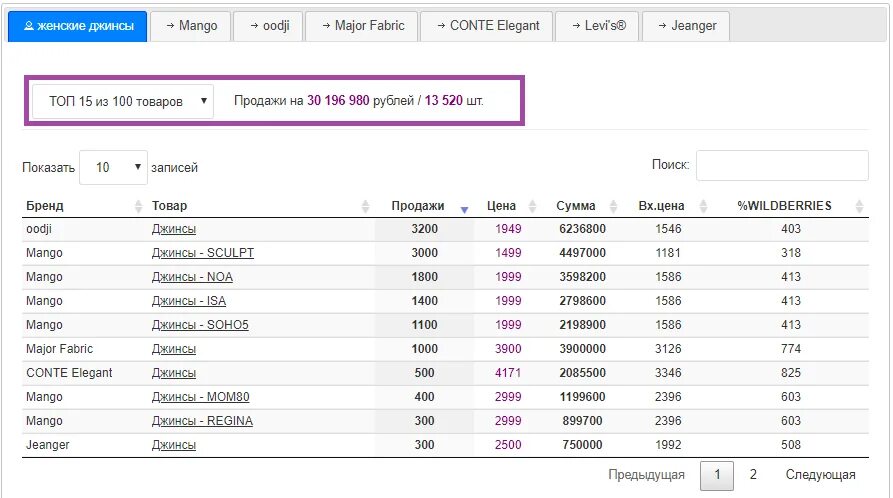This screenshot has width=893, height=498.
Task: Click the Следующая pagination button
Action: (x=820, y=475)
